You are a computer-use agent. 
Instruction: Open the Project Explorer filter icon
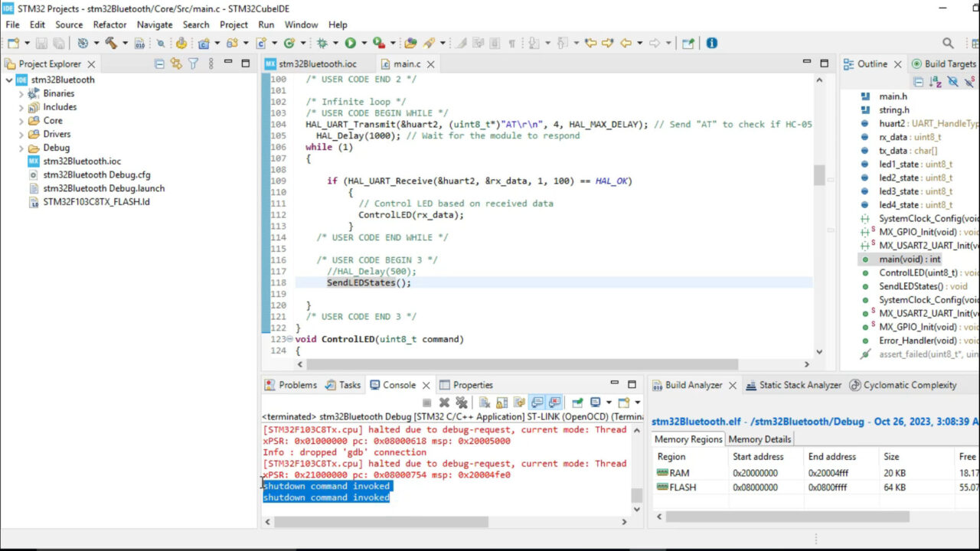point(194,64)
